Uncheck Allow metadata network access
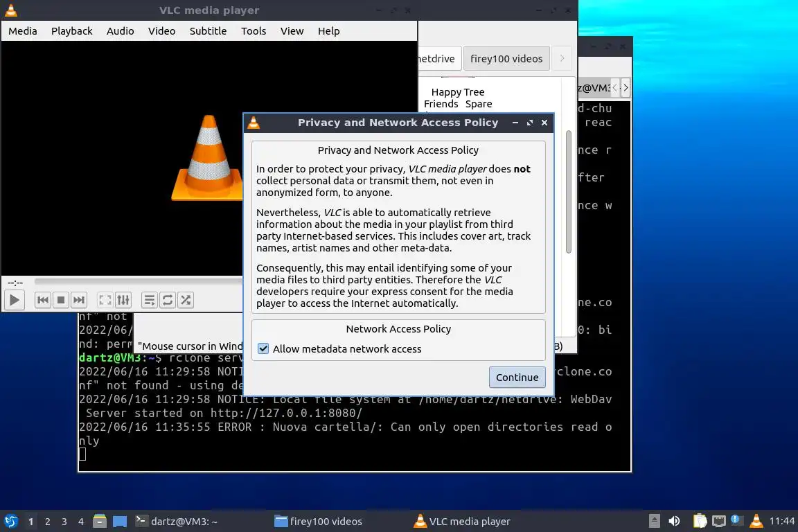798x532 pixels. [263, 348]
